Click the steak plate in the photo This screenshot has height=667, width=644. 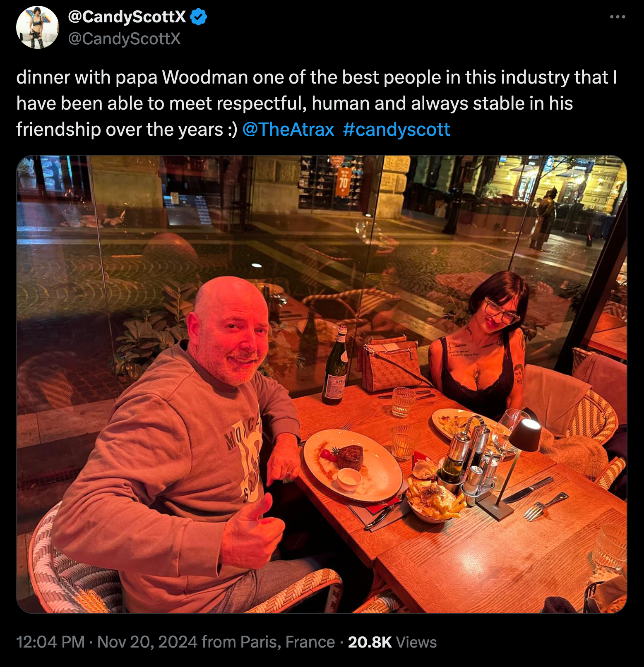(x=353, y=465)
